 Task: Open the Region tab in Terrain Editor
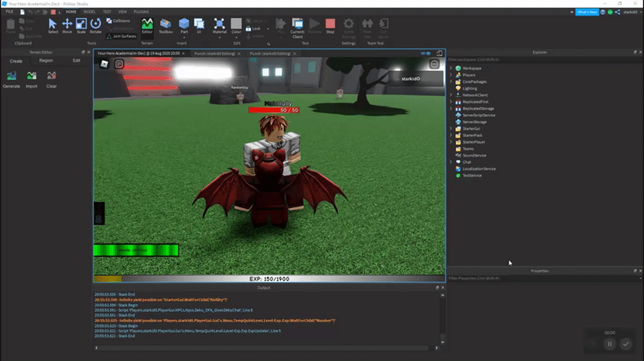(x=46, y=61)
